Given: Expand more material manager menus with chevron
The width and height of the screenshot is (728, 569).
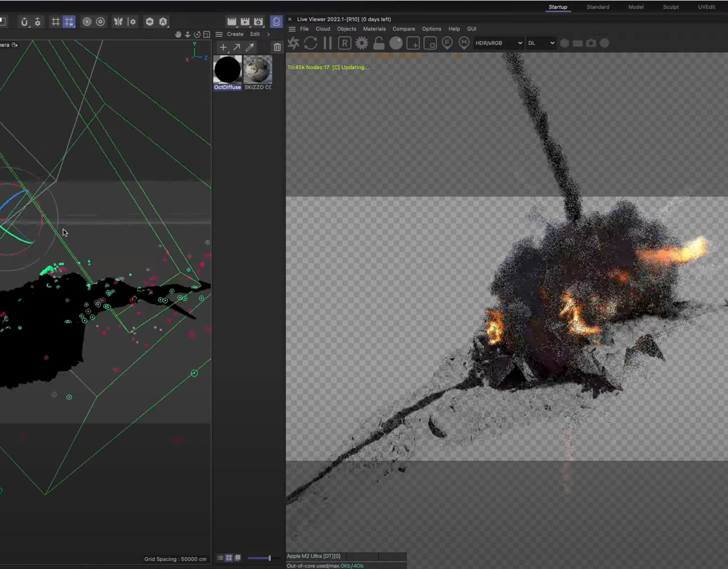Looking at the screenshot, I should click(x=268, y=34).
